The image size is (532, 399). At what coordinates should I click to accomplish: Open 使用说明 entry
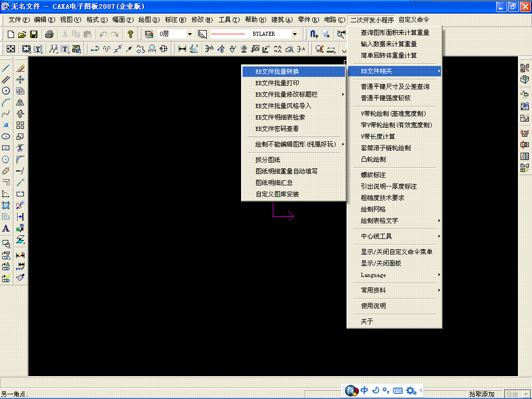point(395,305)
